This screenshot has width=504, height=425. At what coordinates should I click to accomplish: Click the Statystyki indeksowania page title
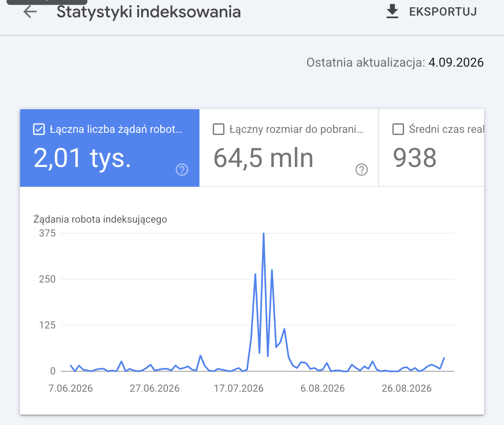tap(148, 12)
